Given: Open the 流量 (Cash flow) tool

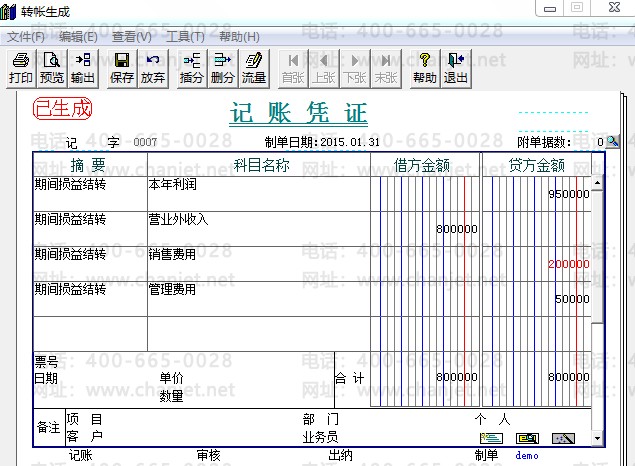Looking at the screenshot, I should tap(254, 68).
